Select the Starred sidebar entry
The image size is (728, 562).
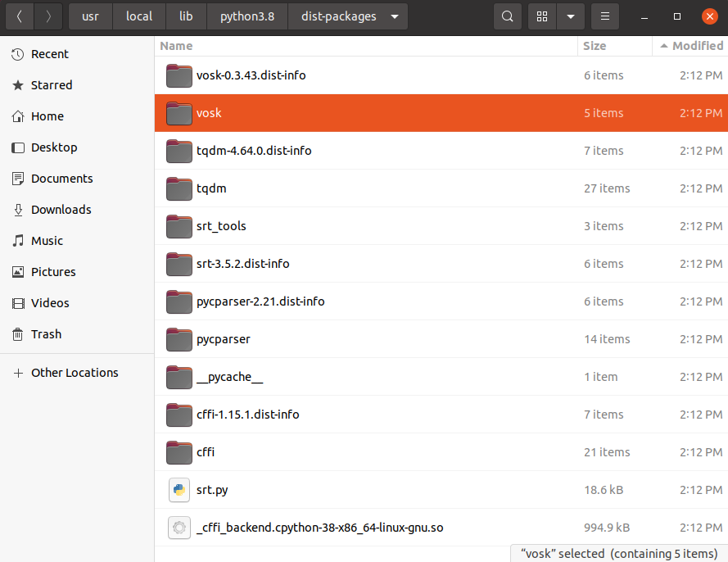49,84
